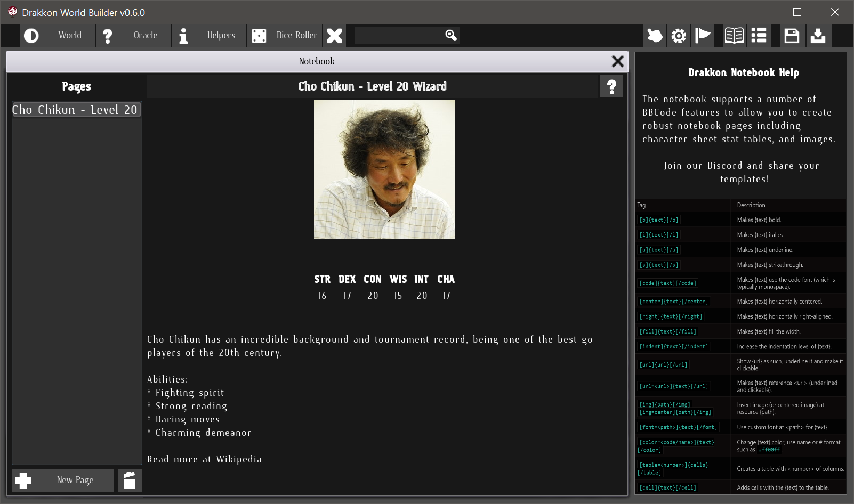Viewport: 854px width, 504px height.
Task: Click the [i]{text}[/i] tag code
Action: pyautogui.click(x=658, y=235)
